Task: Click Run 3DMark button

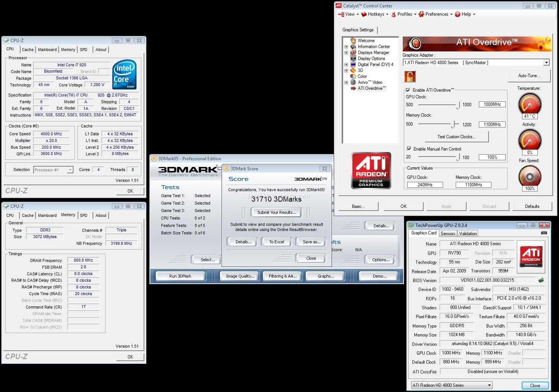Action: 180,276
